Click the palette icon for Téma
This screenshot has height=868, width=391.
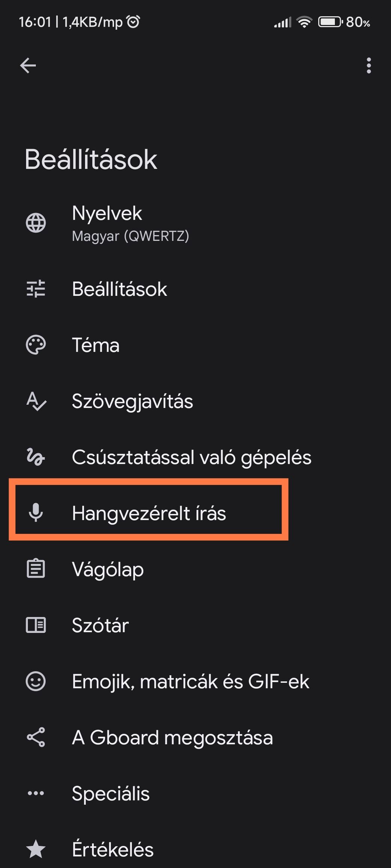pyautogui.click(x=36, y=345)
